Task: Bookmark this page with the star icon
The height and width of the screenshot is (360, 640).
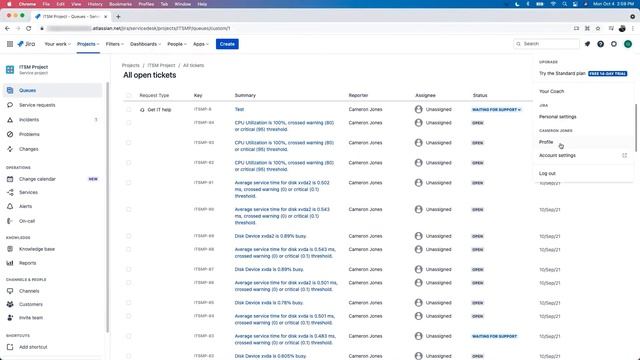Action: pyautogui.click(x=598, y=28)
